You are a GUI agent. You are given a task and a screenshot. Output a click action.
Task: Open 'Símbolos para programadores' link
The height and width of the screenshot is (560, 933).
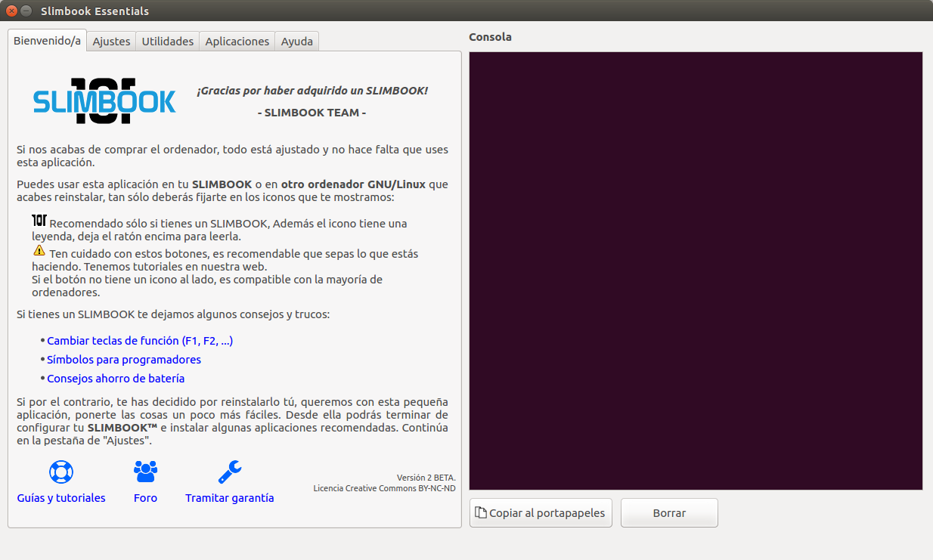click(x=124, y=360)
